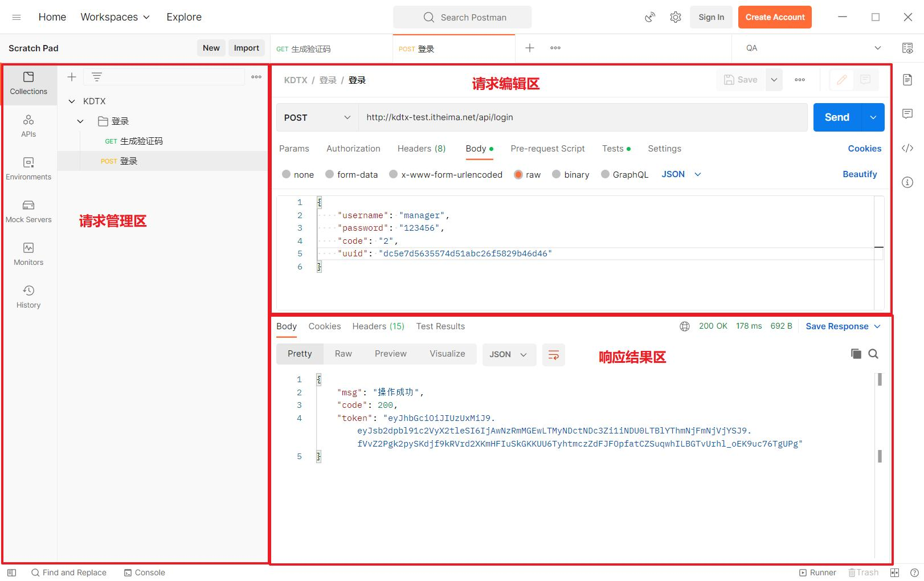Viewport: 924px width, 581px height.
Task: Open the Monitors sidebar panel
Action: tap(28, 254)
